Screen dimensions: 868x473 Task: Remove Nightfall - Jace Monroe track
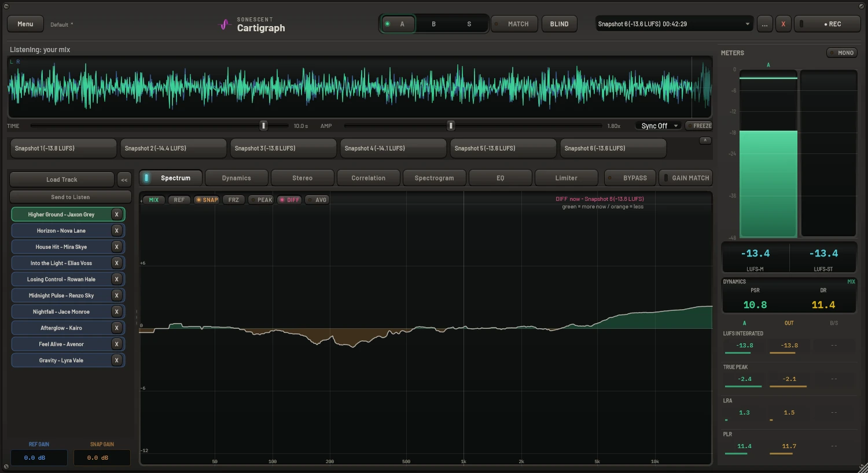point(117,311)
